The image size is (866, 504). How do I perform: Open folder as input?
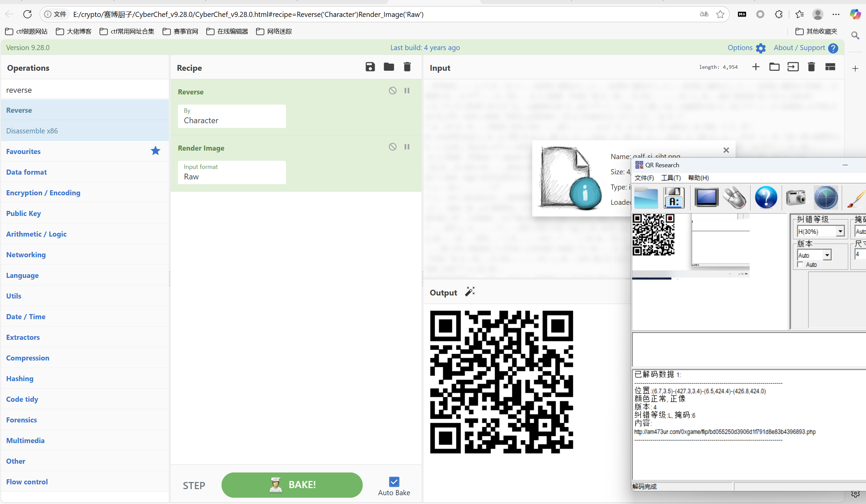pos(774,67)
